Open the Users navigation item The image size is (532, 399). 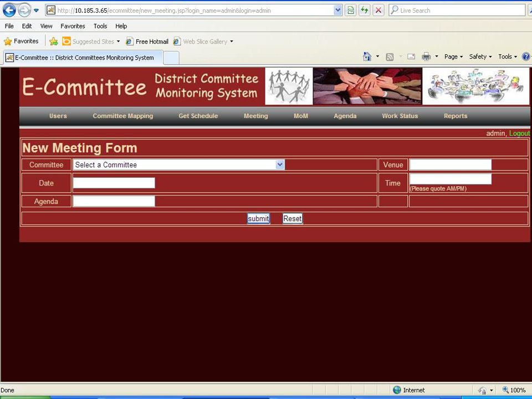coord(58,116)
